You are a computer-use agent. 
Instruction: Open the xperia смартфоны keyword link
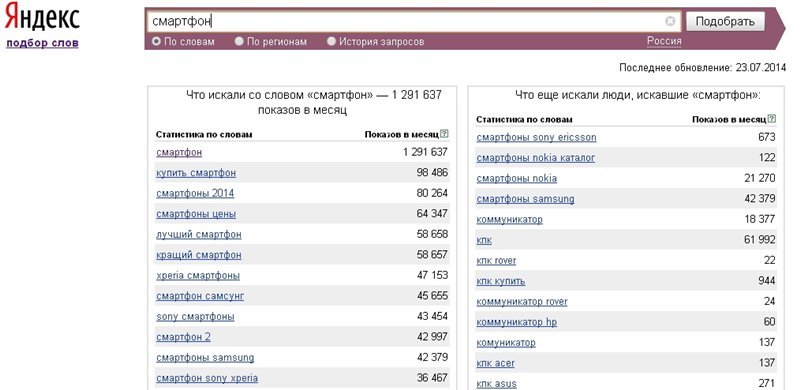click(198, 276)
